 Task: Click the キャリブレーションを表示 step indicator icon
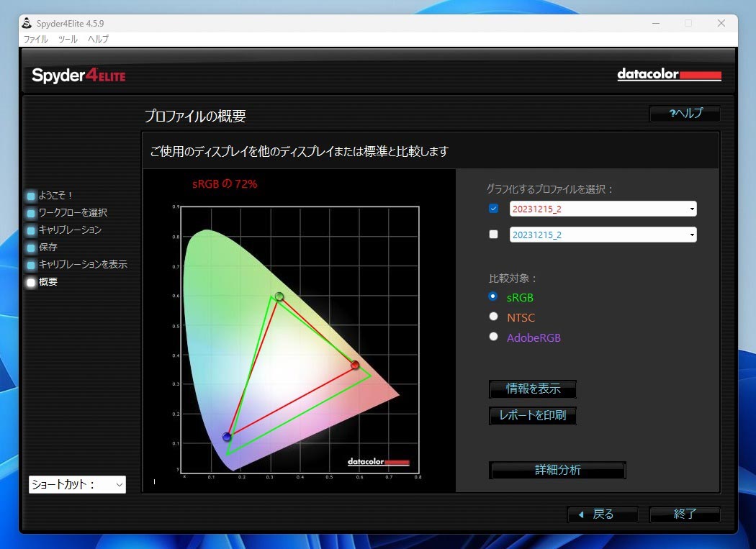pyautogui.click(x=32, y=265)
